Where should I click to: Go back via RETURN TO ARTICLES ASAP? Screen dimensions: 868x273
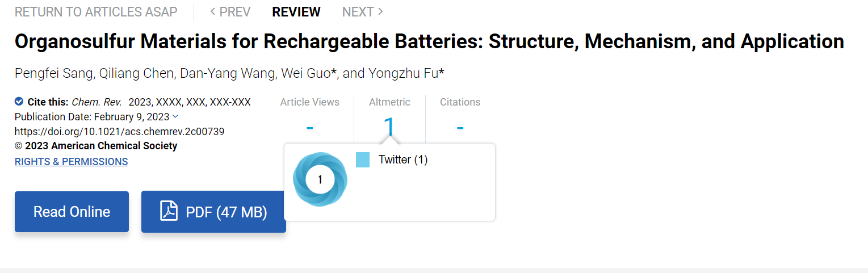[x=96, y=12]
